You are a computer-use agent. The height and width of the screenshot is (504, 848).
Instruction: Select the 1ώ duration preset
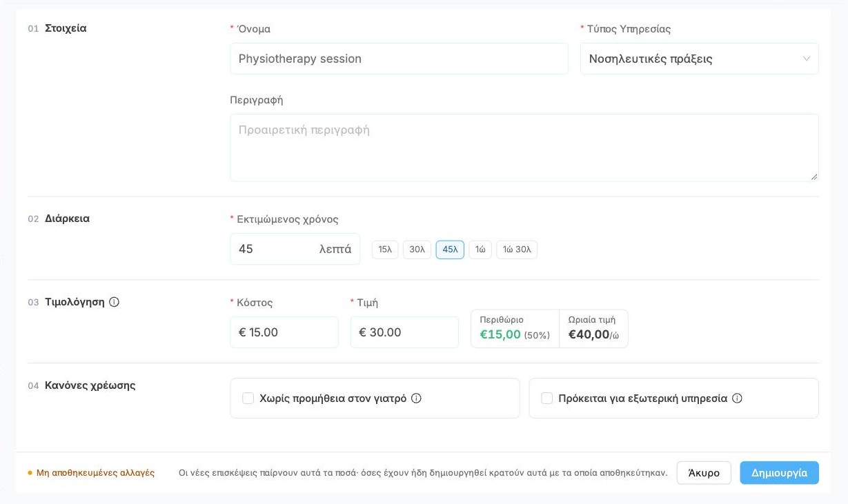click(x=480, y=250)
